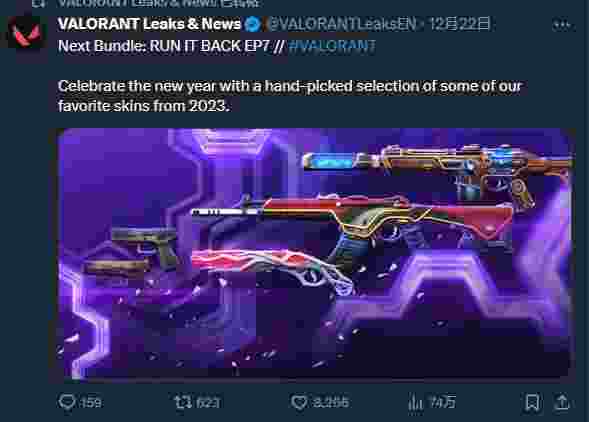Click the reply speech bubble icon
Image resolution: width=589 pixels, height=422 pixels.
point(67,402)
